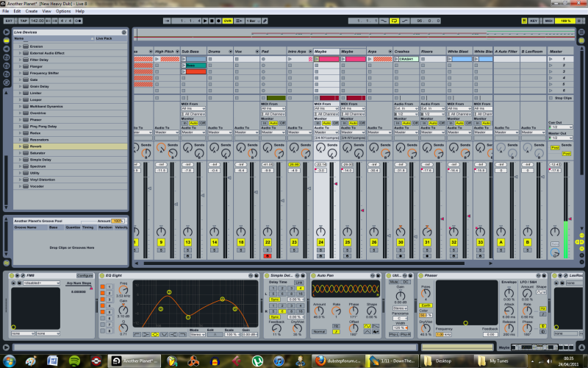
Task: Toggle the Loop switch in transport
Action: 394,21
